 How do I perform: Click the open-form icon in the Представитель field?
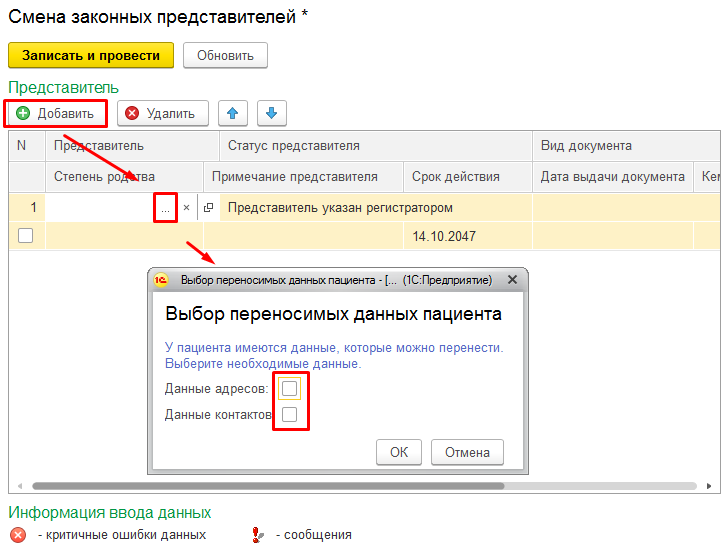pos(208,208)
